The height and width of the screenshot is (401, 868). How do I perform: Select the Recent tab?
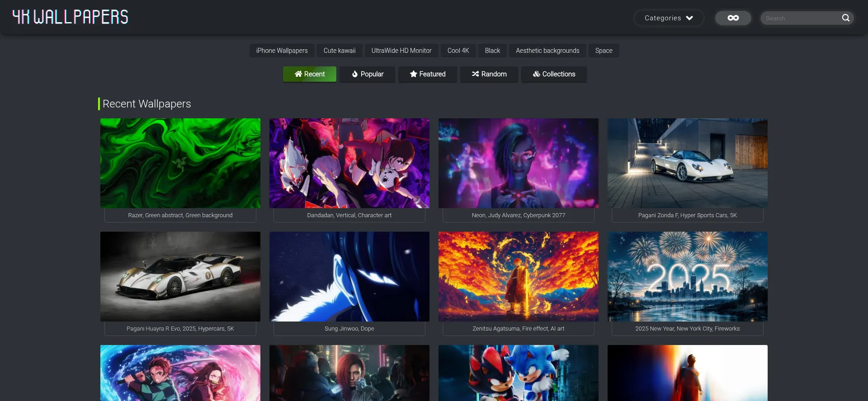[x=310, y=74]
